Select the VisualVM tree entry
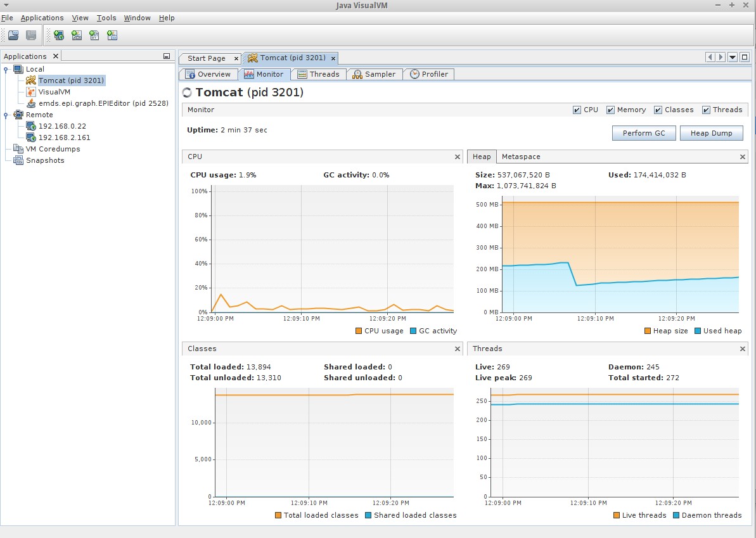The image size is (756, 538). [54, 92]
